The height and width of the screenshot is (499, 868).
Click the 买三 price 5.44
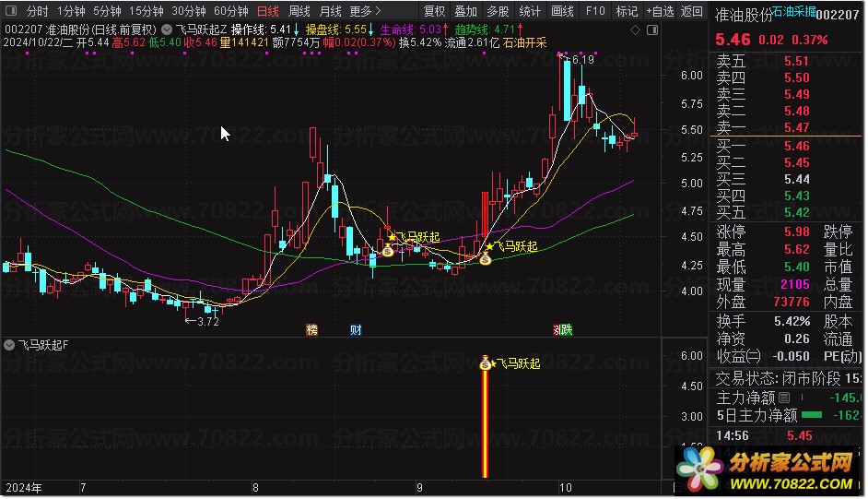[796, 180]
